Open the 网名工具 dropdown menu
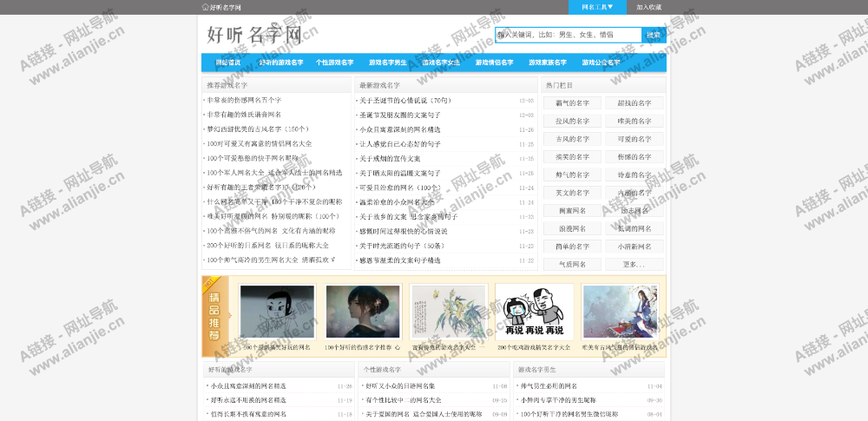868x421 pixels. pos(597,7)
